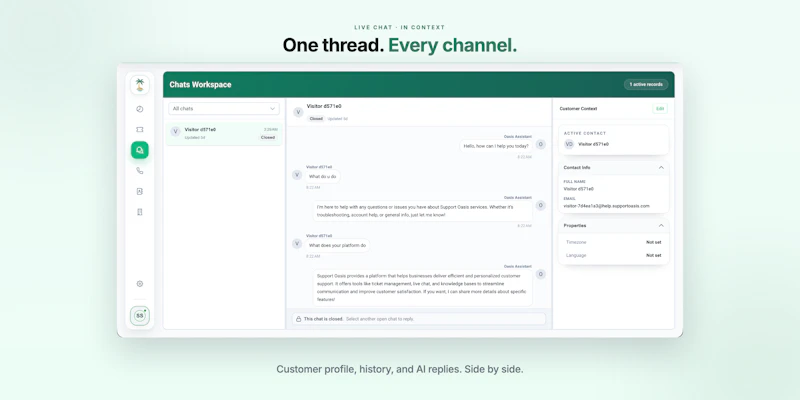Click the Visitor d571e0 conversation title
The width and height of the screenshot is (800, 400).
pyautogui.click(x=324, y=106)
